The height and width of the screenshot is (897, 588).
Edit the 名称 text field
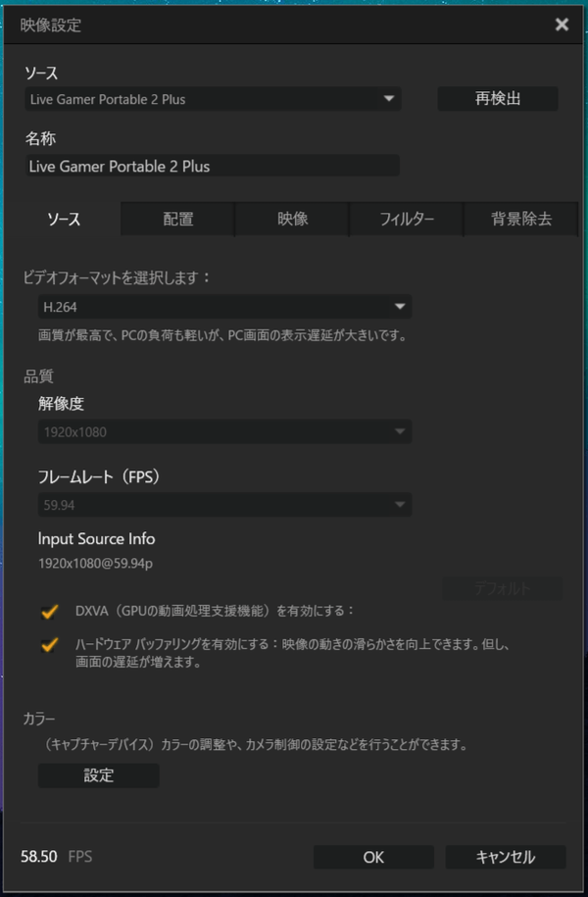coord(213,166)
